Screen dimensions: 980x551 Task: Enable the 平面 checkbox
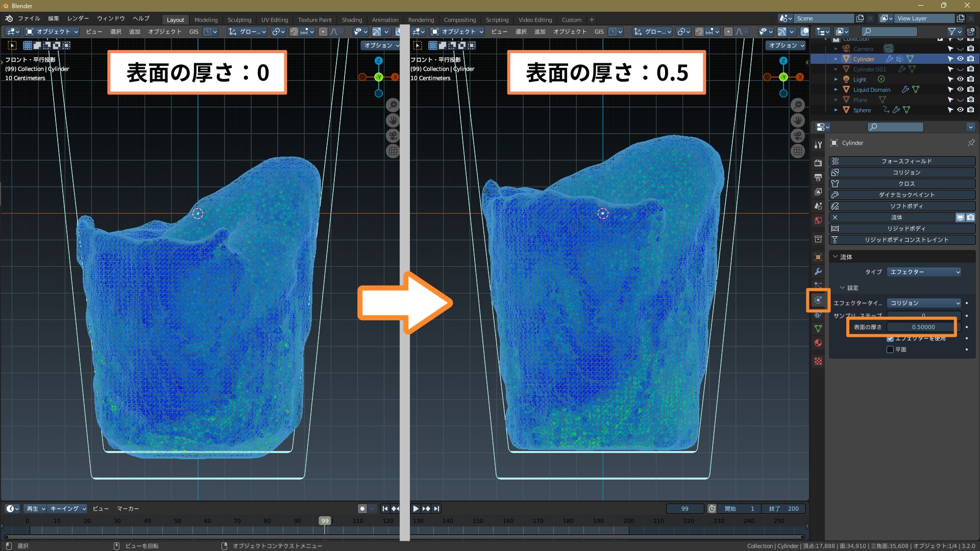tap(890, 349)
